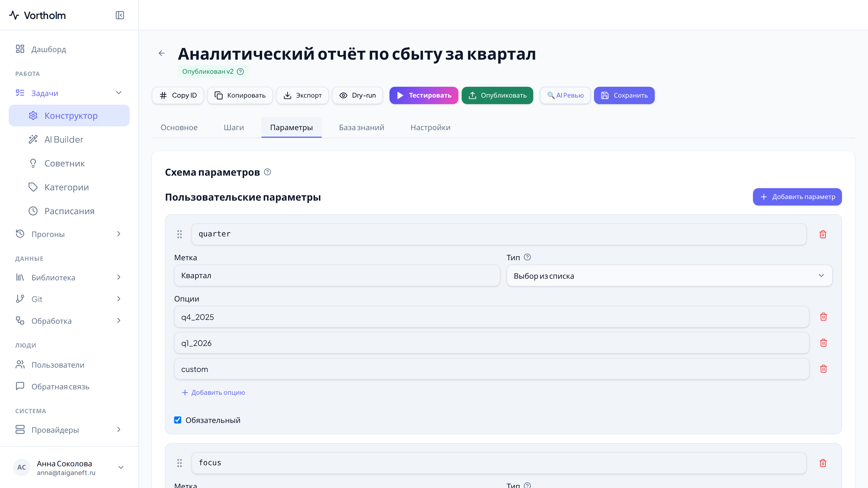The image size is (868, 488).
Task: Focus the q1_2026 option field
Action: tap(492, 343)
